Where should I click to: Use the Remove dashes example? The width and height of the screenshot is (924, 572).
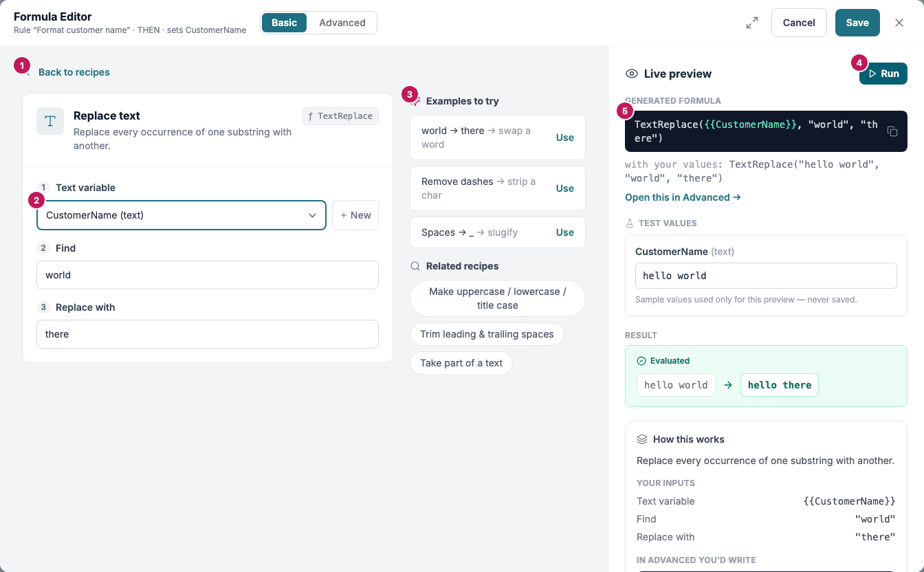click(x=565, y=188)
